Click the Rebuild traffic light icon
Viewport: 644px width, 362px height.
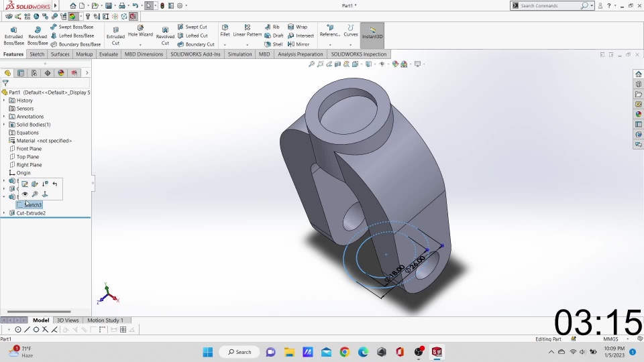click(162, 6)
